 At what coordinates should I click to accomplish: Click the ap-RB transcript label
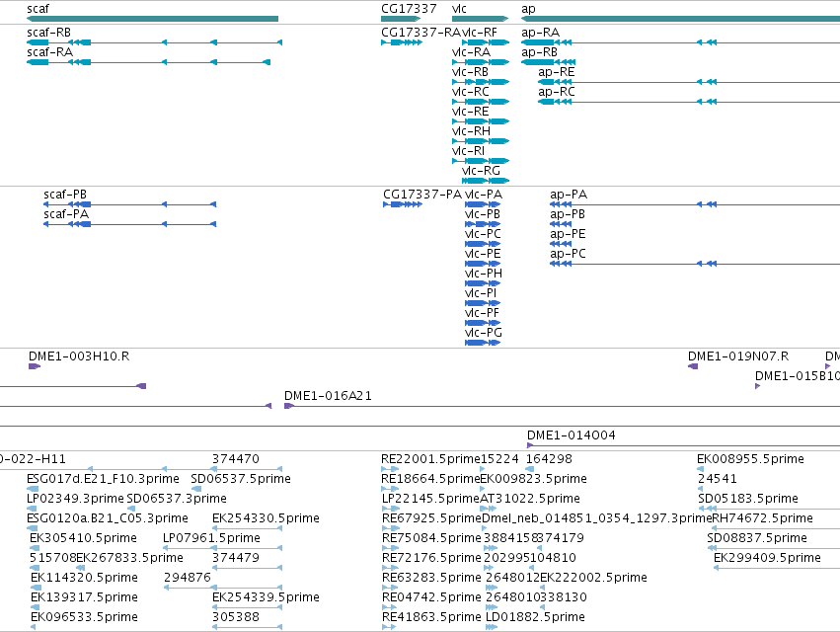[540, 52]
